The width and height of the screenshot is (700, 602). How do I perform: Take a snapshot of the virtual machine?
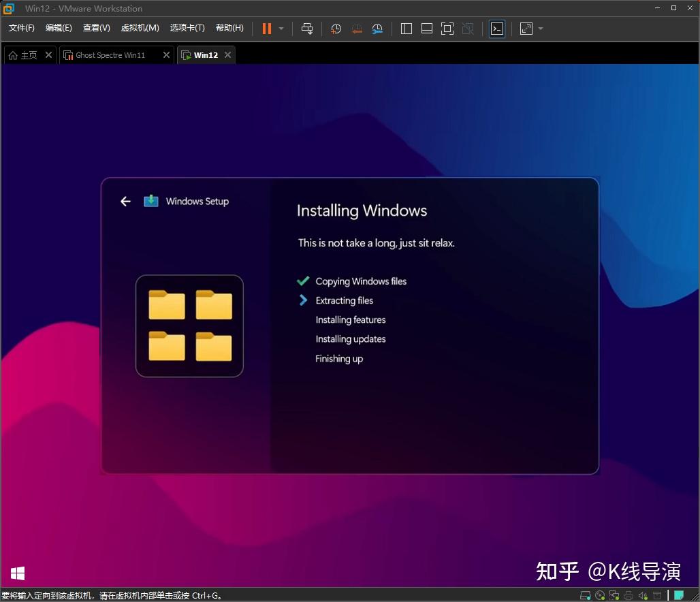click(x=335, y=29)
